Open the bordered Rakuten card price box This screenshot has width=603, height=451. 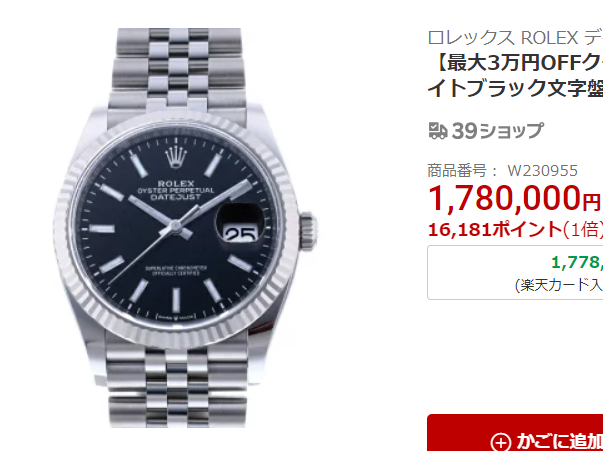[515, 272]
